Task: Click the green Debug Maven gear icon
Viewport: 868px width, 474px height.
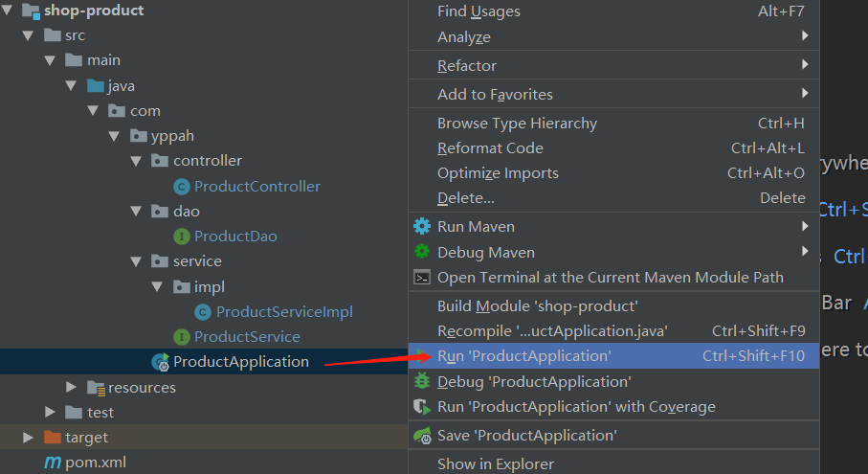Action: (x=422, y=252)
